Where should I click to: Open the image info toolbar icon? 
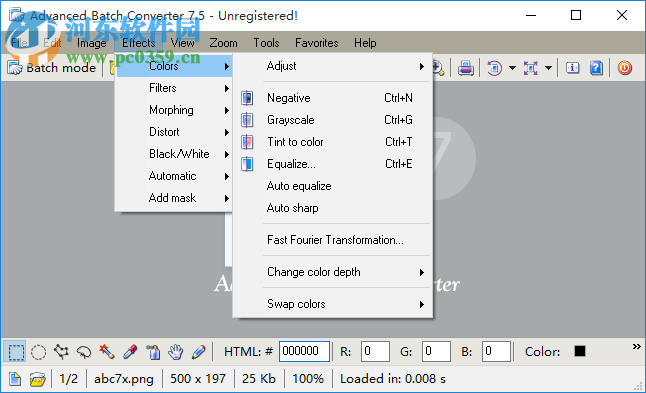point(573,68)
